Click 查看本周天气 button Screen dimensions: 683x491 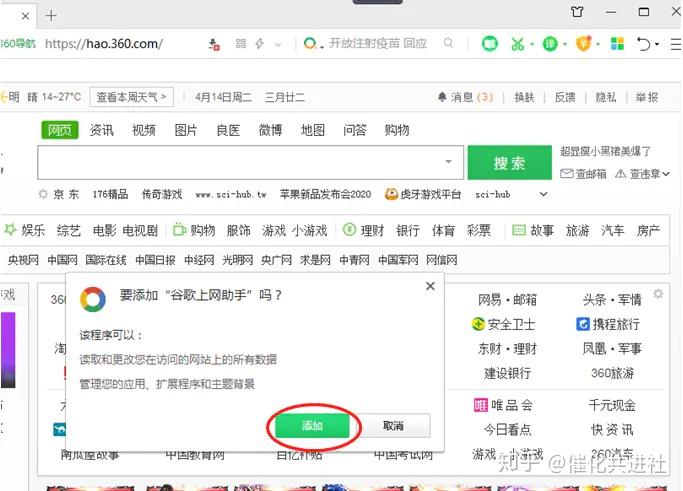132,97
